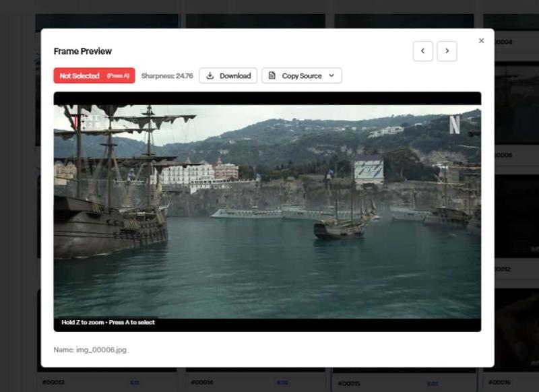
Task: Toggle the red Not Selected badge
Action: (x=94, y=76)
